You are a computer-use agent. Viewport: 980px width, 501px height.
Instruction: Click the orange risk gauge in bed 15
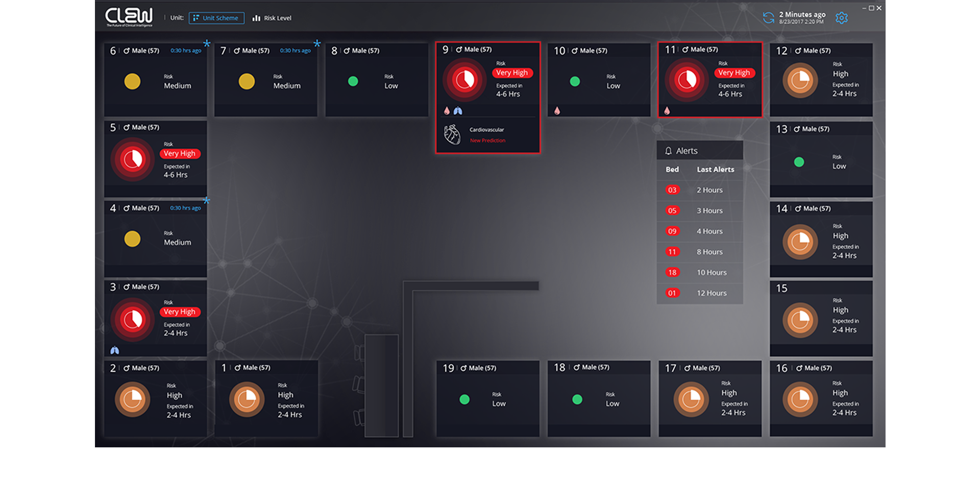click(x=800, y=320)
